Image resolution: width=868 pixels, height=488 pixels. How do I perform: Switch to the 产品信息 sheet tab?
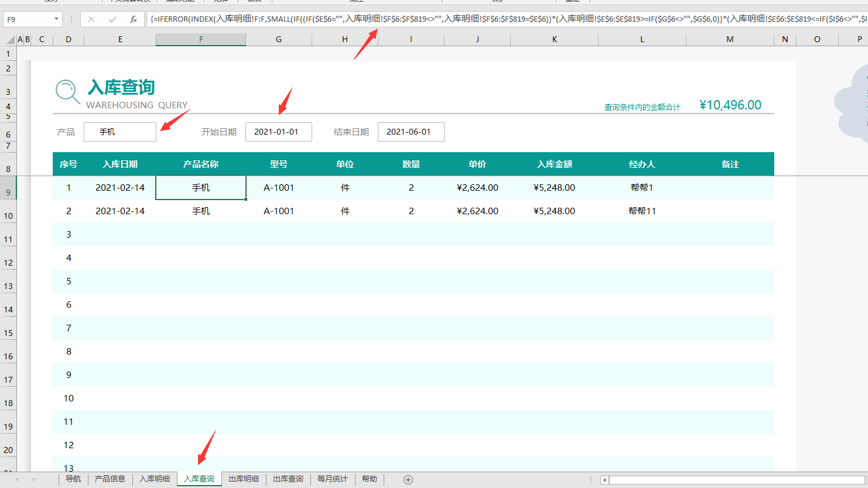[x=110, y=479]
